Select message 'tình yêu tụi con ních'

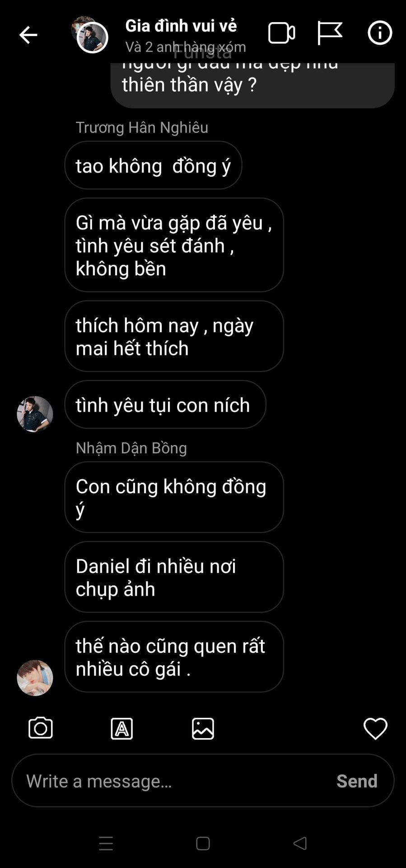click(x=165, y=405)
